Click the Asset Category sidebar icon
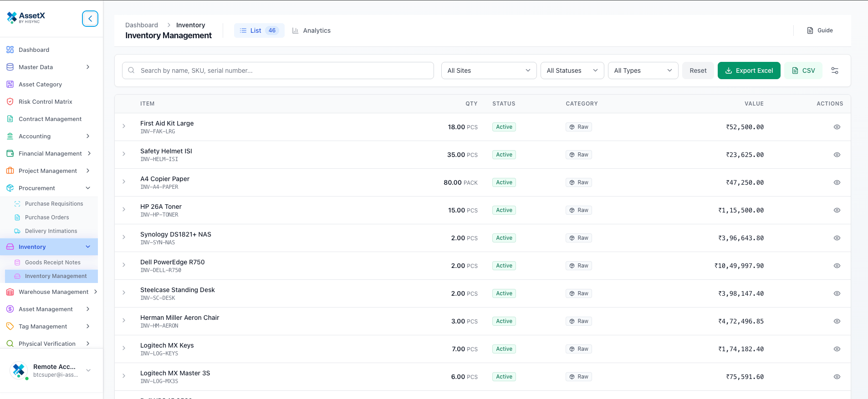 (x=10, y=84)
